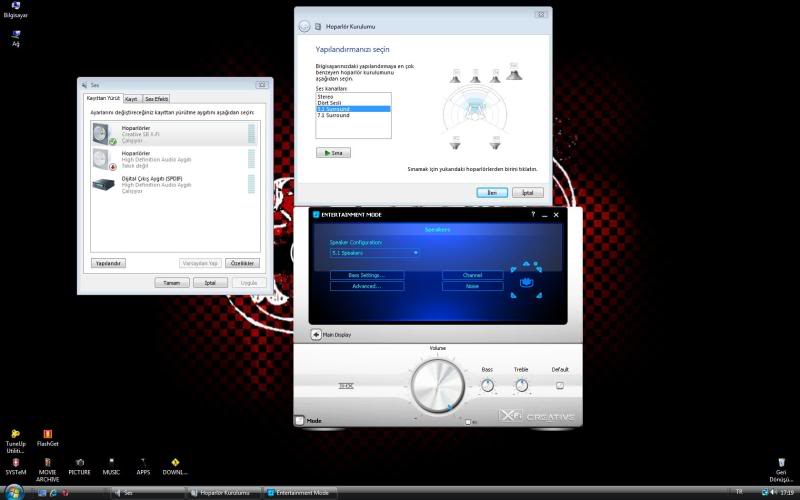Switch to the Ses Efekti tab
This screenshot has width=800, height=500.
pyautogui.click(x=157, y=99)
